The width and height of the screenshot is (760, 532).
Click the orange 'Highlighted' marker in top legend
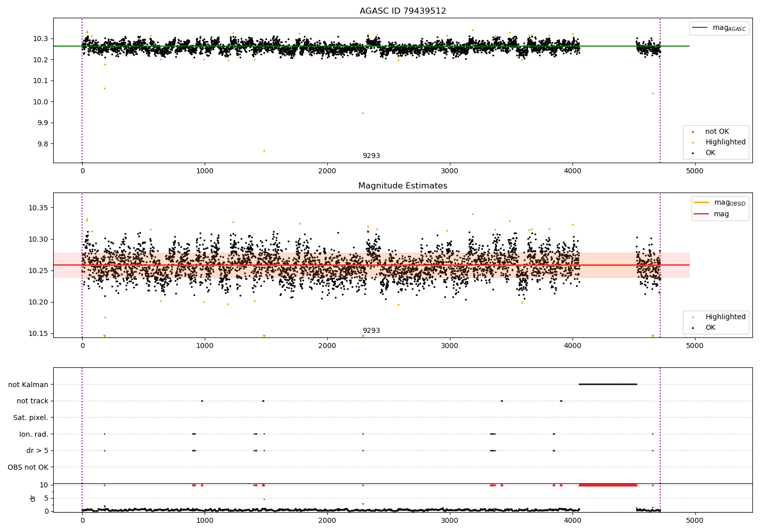point(693,142)
